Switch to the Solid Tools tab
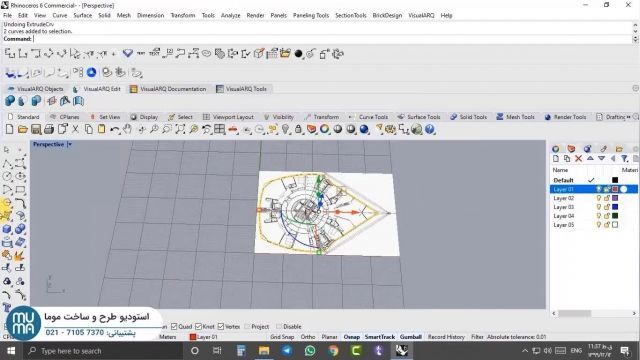The height and width of the screenshot is (360, 640). [x=469, y=117]
